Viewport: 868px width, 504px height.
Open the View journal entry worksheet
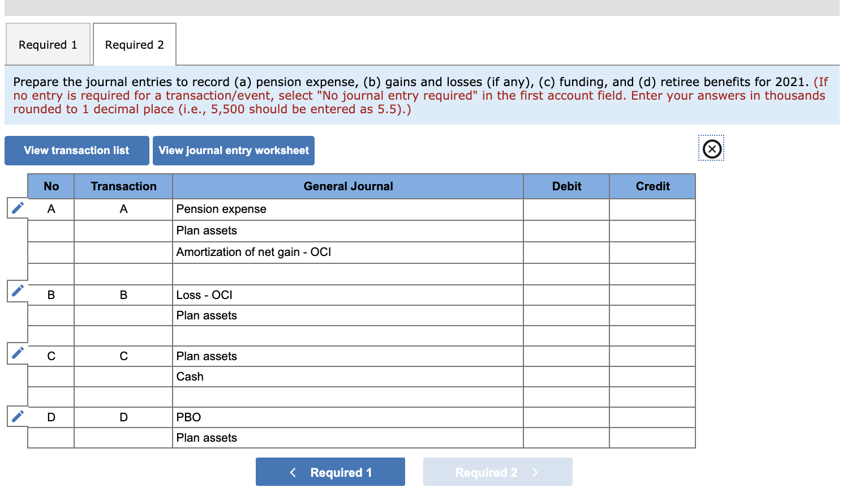tap(233, 150)
